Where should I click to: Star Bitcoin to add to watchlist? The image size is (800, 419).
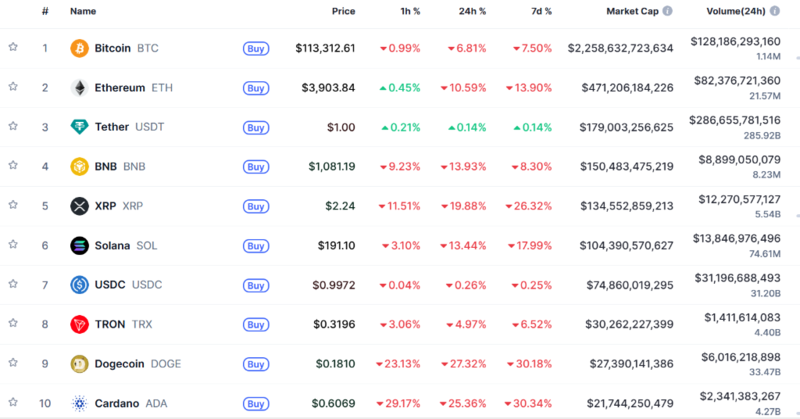tap(13, 47)
